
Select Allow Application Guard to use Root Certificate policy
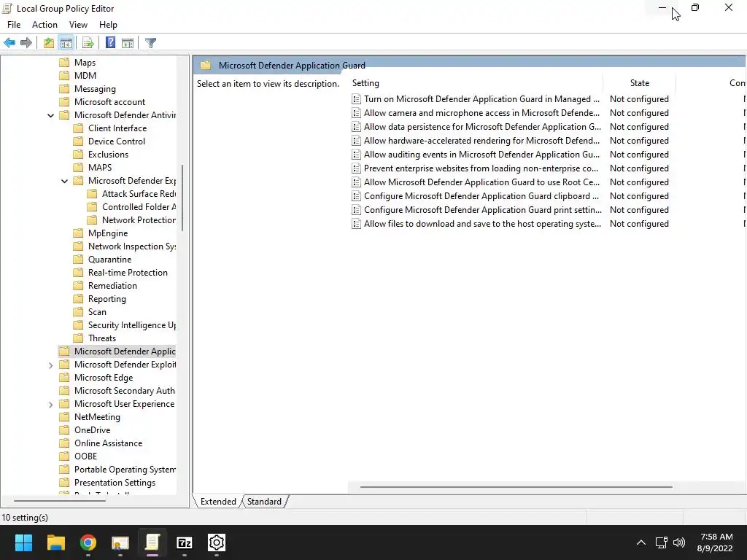click(x=481, y=182)
